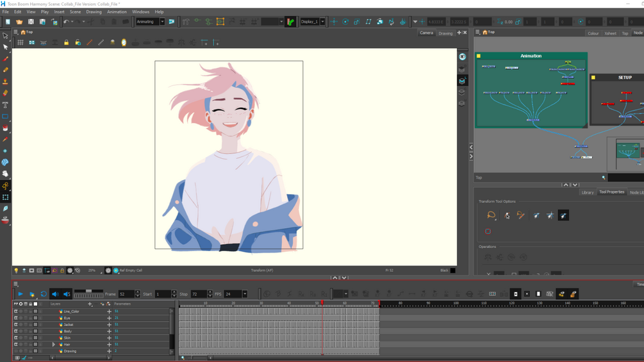644x362 pixels.
Task: Select the Eraser tool
Action: click(x=5, y=93)
